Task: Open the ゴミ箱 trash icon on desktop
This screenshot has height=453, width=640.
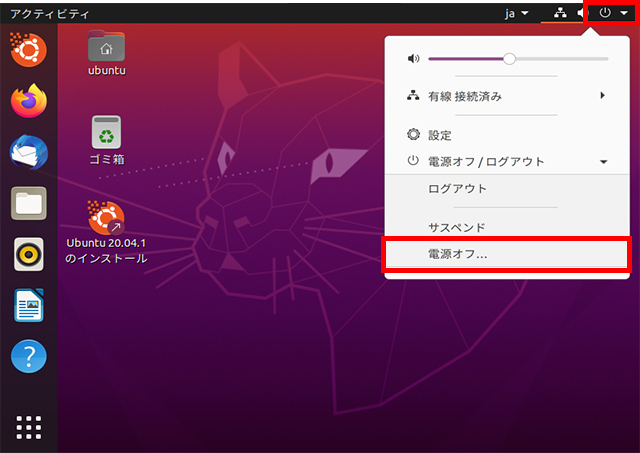Action: coord(107,140)
